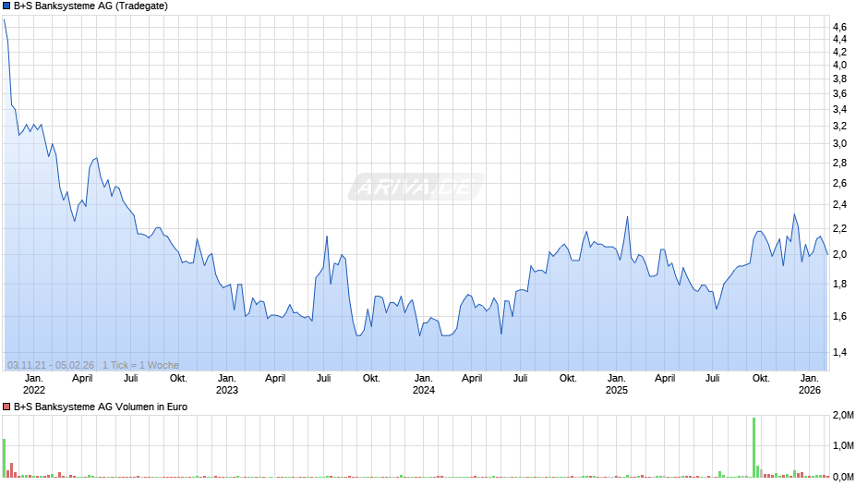The image size is (868, 486).
Task: Click the price axis value 2,6
Action: (839, 184)
